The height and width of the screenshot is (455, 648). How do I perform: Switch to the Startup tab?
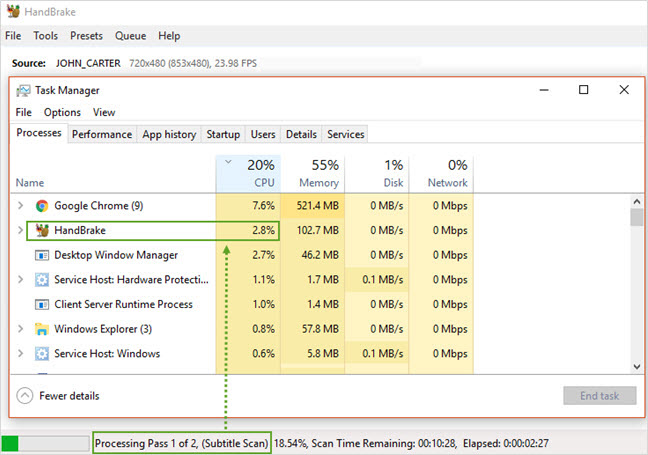point(223,134)
